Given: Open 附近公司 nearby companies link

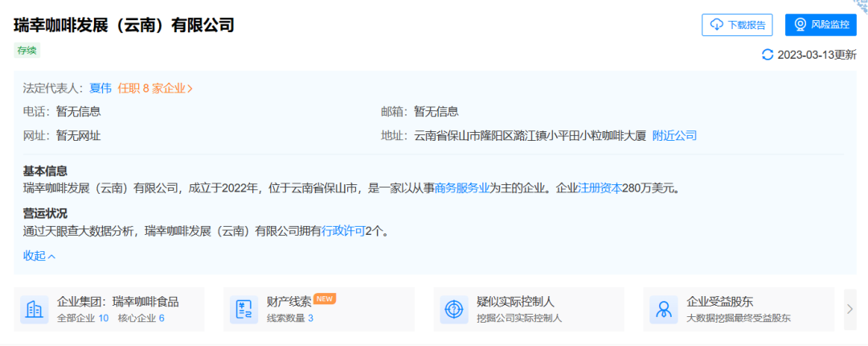Looking at the screenshot, I should (x=674, y=135).
